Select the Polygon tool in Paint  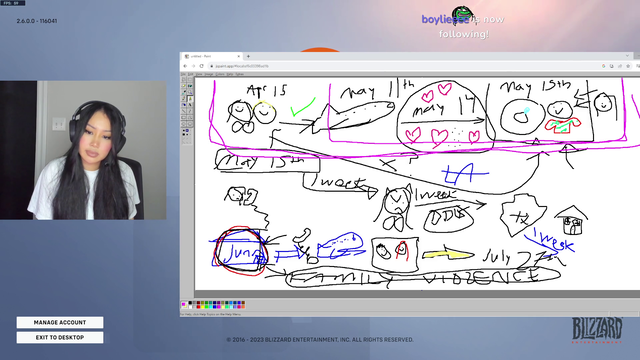pos(190,117)
